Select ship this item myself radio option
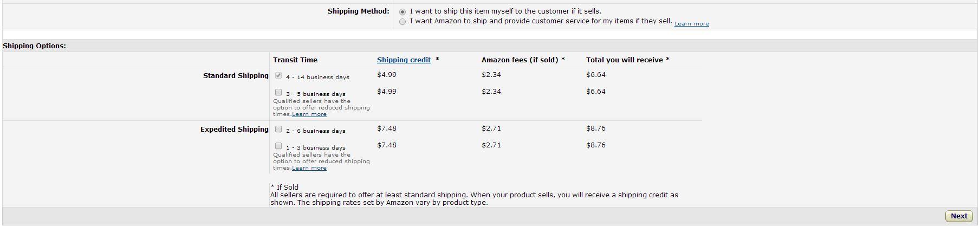 402,12
